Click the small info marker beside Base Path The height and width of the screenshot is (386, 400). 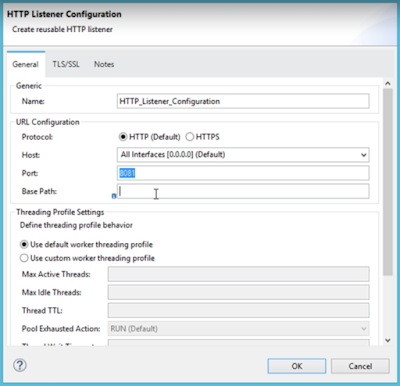coord(114,196)
